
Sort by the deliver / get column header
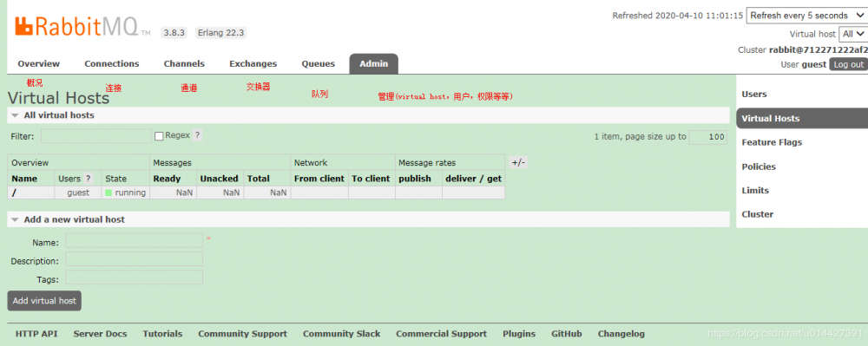click(x=473, y=179)
